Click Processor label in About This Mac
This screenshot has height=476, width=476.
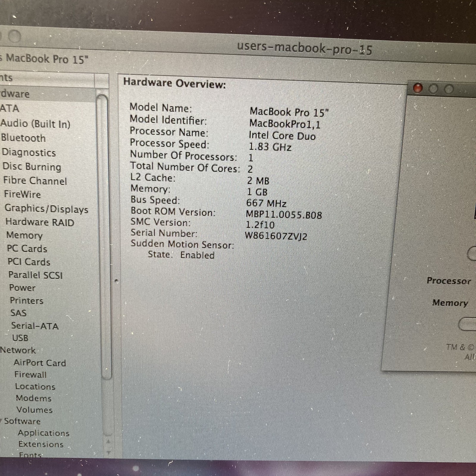coord(449,281)
